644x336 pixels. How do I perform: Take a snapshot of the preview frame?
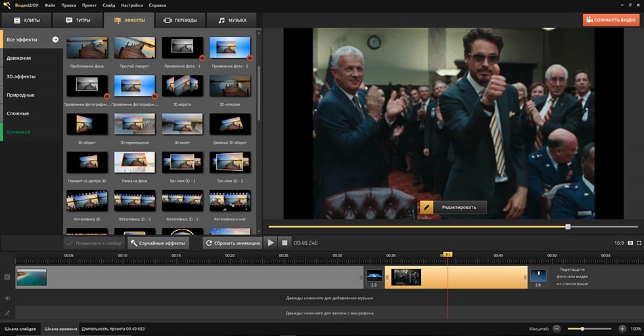pos(630,243)
